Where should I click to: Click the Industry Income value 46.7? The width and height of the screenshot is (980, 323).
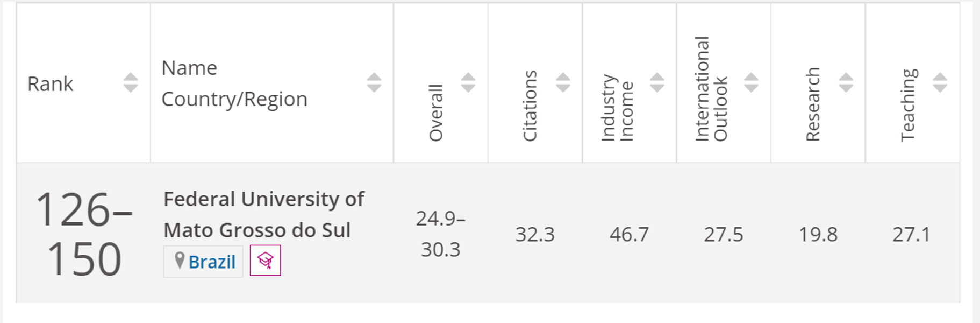pos(629,235)
